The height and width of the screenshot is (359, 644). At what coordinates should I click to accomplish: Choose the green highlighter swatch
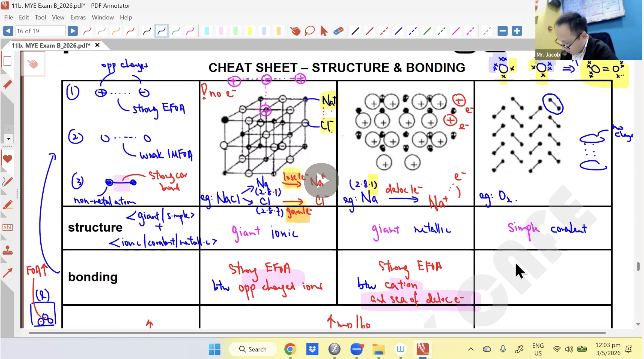point(235,31)
